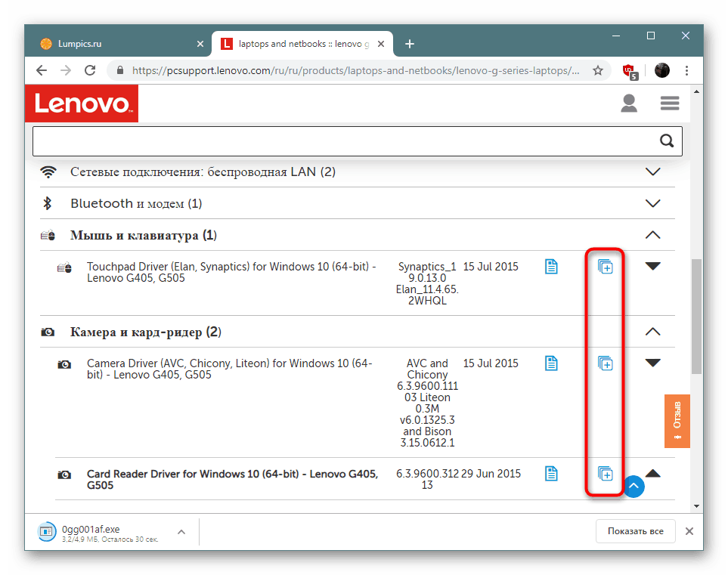Image resolution: width=728 pixels, height=575 pixels.
Task: Collapse the Камера и кард-ридер section chevron
Action: [x=653, y=332]
